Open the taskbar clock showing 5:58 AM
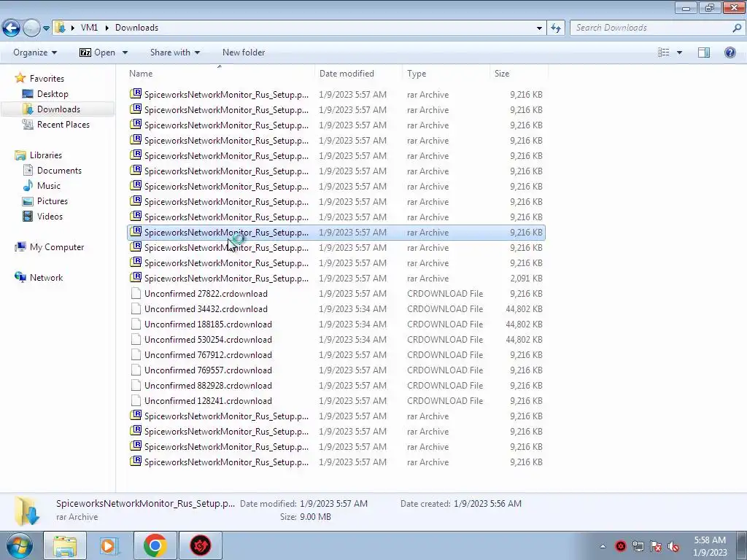The width and height of the screenshot is (747, 560). click(x=710, y=546)
